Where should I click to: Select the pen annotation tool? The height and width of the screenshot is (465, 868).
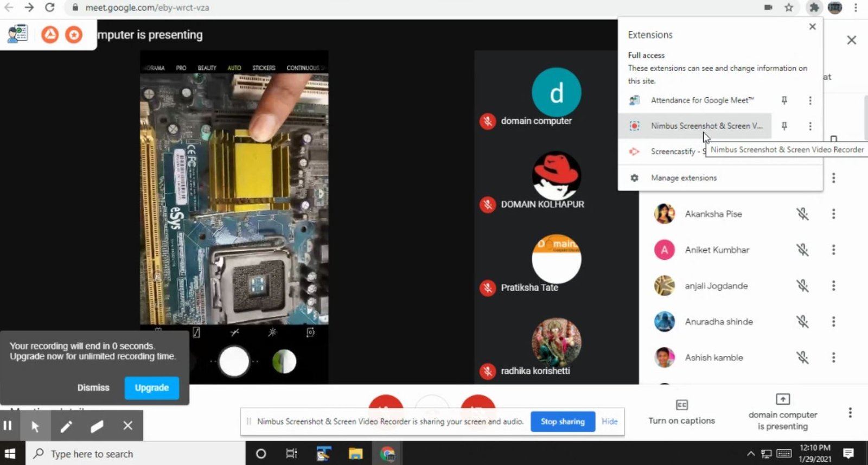click(66, 426)
